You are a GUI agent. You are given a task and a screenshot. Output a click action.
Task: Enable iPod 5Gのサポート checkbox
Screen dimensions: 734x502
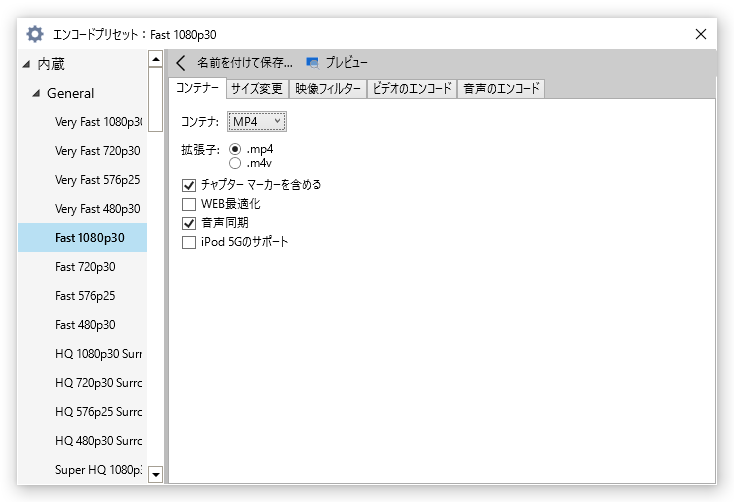tap(189, 243)
